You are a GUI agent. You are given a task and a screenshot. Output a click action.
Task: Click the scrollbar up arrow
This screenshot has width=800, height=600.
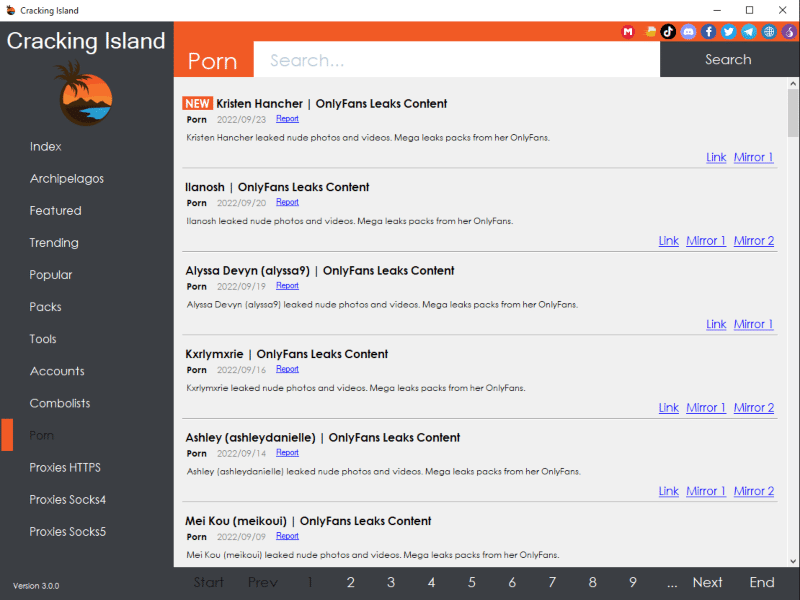pos(793,83)
